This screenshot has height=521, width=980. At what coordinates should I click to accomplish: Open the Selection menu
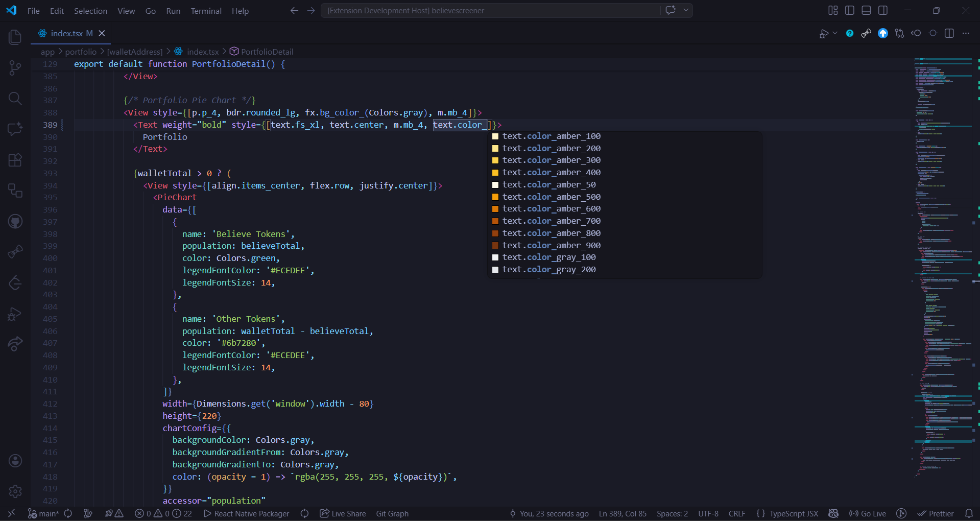[x=90, y=11]
